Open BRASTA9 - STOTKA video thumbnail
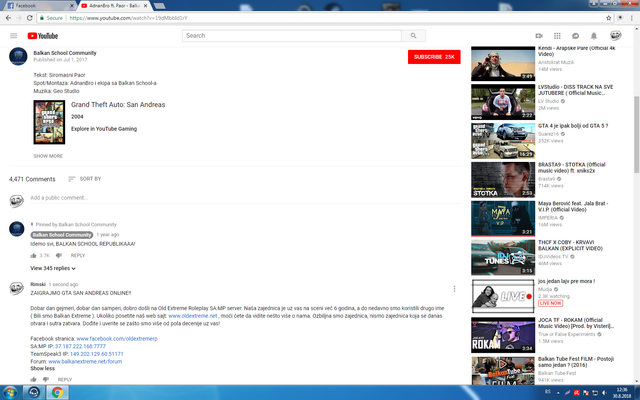This screenshot has width=640, height=400. click(x=503, y=180)
